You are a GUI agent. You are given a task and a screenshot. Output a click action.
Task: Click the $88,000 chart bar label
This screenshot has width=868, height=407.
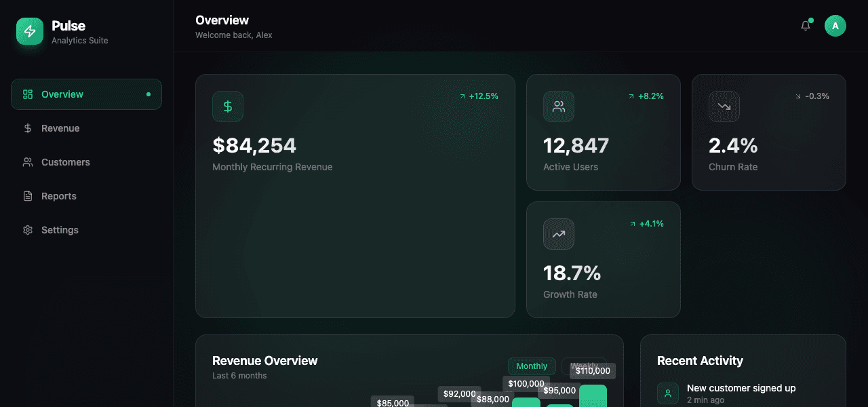(x=493, y=400)
